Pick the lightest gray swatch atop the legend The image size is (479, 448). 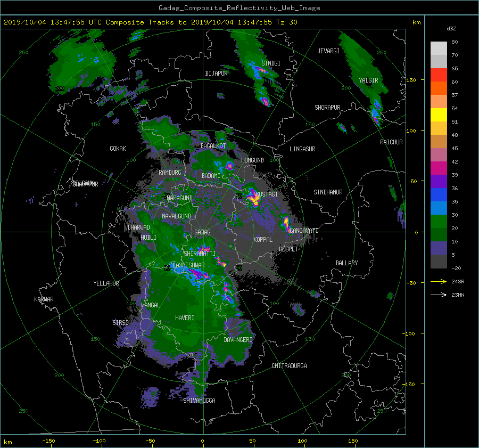[x=439, y=48]
